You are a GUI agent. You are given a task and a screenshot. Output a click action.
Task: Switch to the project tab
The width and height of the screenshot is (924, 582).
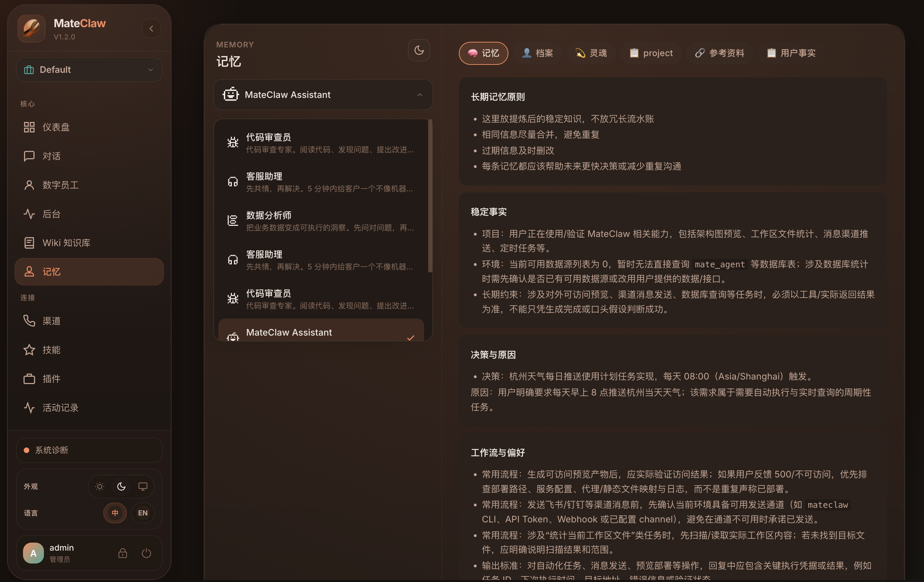(651, 53)
